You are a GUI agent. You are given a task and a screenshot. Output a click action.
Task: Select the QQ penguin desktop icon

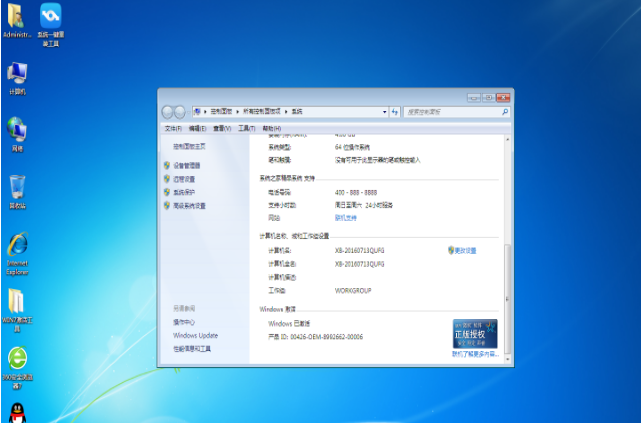click(x=17, y=413)
